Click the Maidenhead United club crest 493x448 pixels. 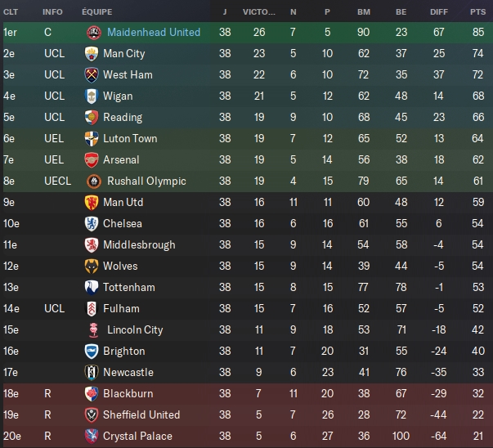tap(94, 33)
